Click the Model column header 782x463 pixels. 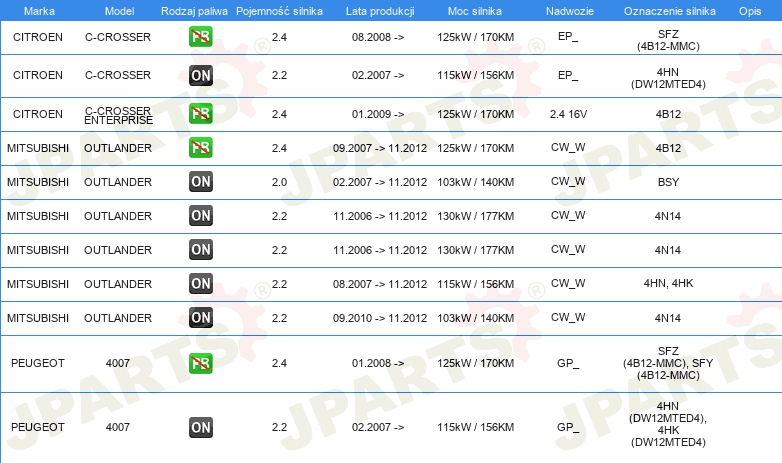119,11
